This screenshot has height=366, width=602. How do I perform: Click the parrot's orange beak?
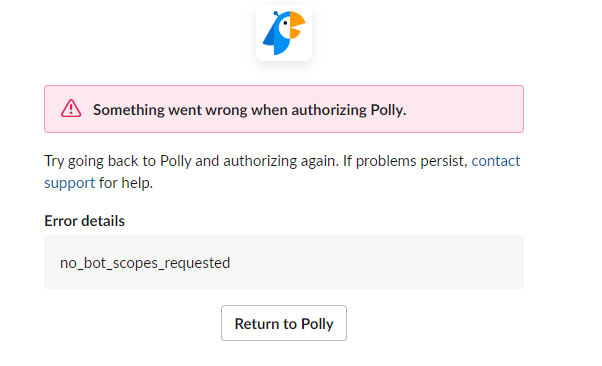[x=297, y=25]
